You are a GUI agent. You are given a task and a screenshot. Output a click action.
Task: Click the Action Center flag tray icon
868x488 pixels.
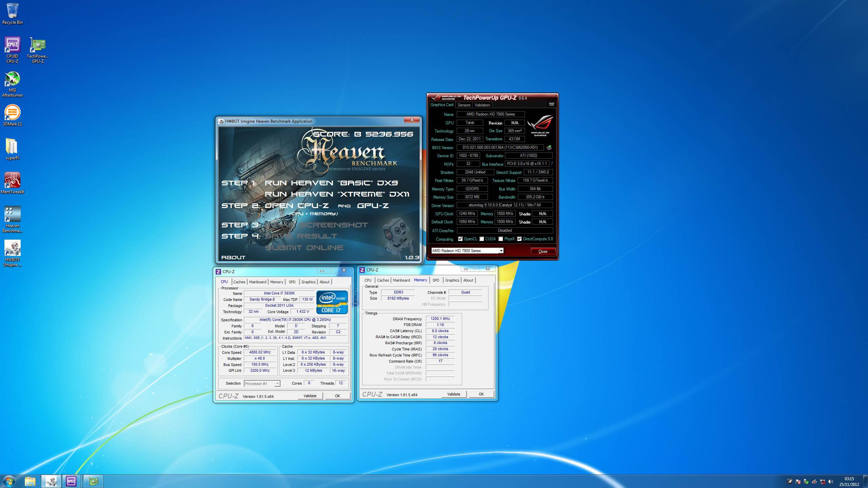pyautogui.click(x=798, y=482)
